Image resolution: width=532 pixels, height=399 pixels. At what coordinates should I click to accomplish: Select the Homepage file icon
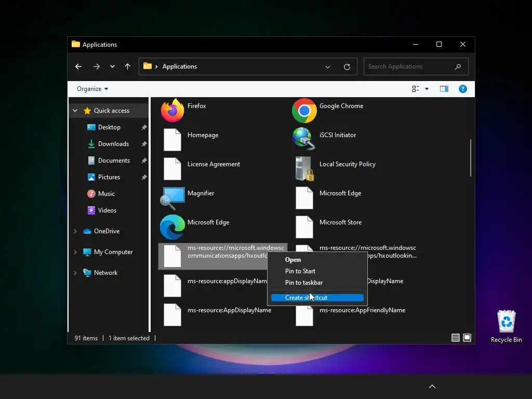(172, 140)
